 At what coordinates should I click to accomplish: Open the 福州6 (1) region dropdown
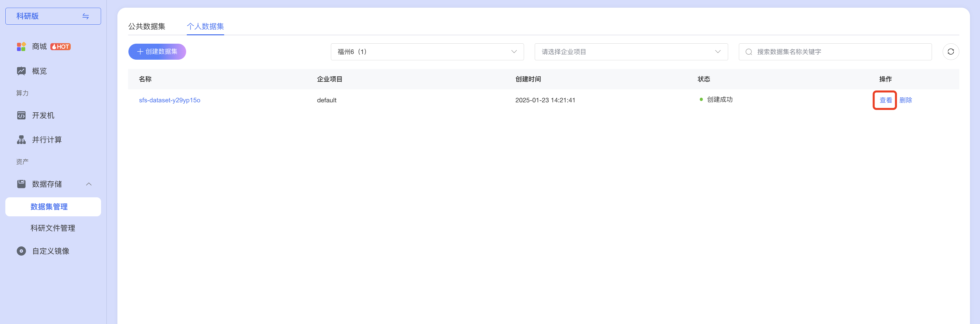pos(427,52)
